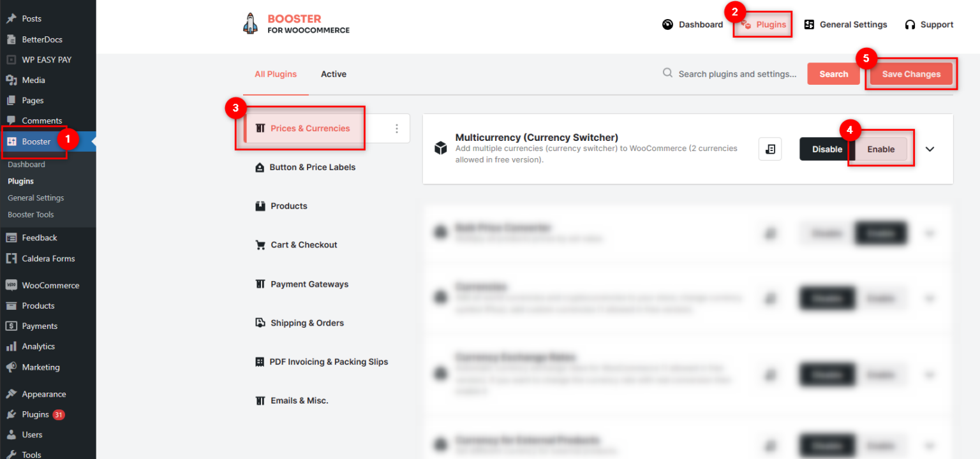The height and width of the screenshot is (459, 980).
Task: Click the Booster rocket logo
Action: [250, 24]
